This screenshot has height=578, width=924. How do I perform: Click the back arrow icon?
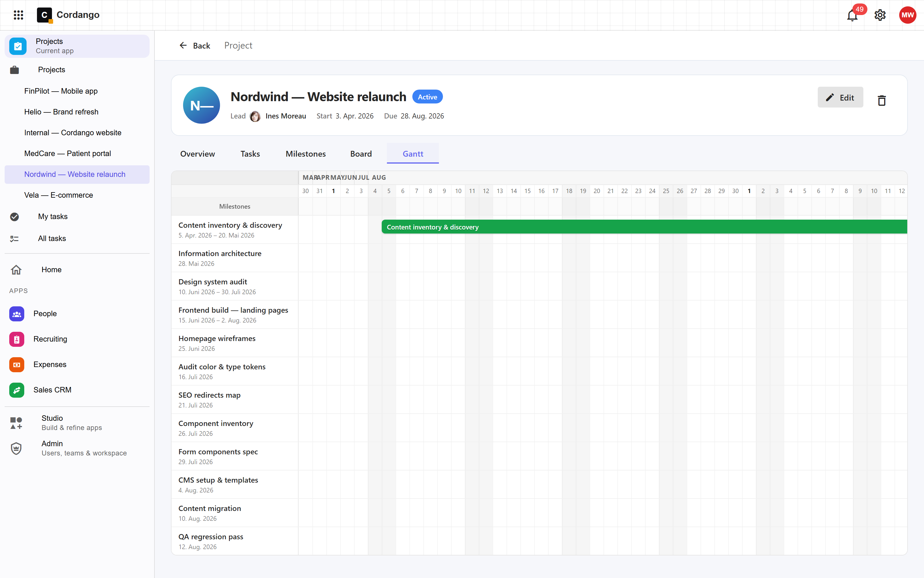pyautogui.click(x=183, y=45)
